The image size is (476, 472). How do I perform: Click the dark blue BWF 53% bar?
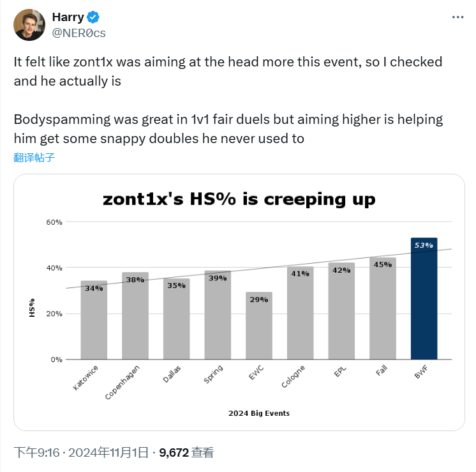(x=424, y=298)
